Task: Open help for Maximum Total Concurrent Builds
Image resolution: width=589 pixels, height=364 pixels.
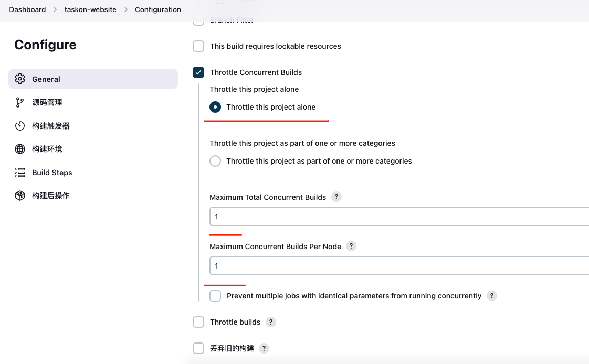Action: (x=336, y=197)
